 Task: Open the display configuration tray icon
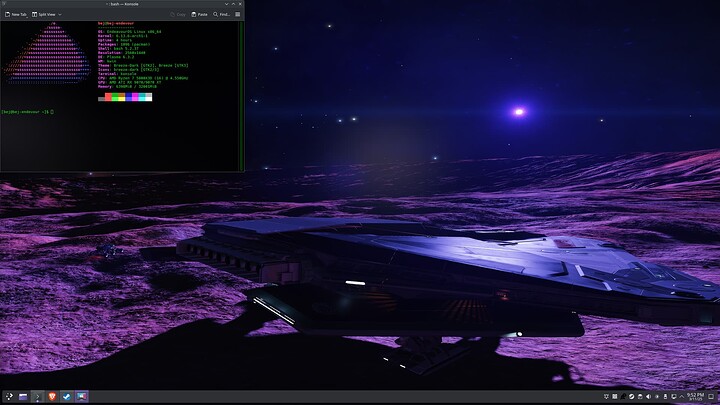pyautogui.click(x=674, y=396)
